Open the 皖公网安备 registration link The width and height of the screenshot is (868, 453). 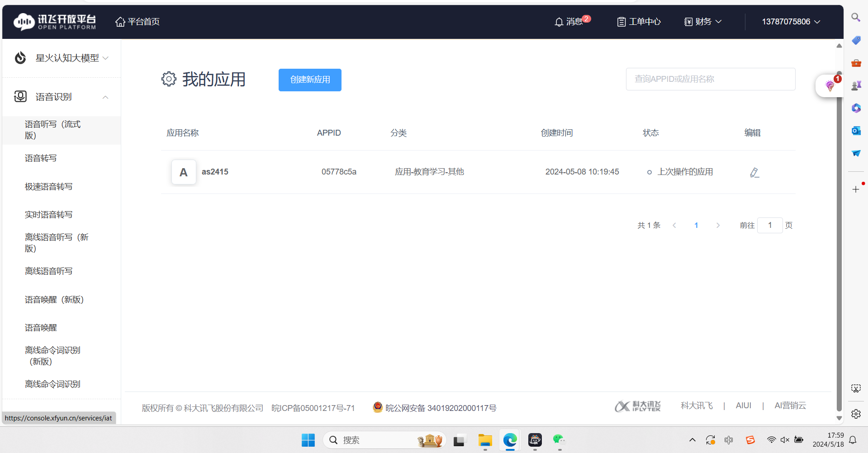[435, 408]
